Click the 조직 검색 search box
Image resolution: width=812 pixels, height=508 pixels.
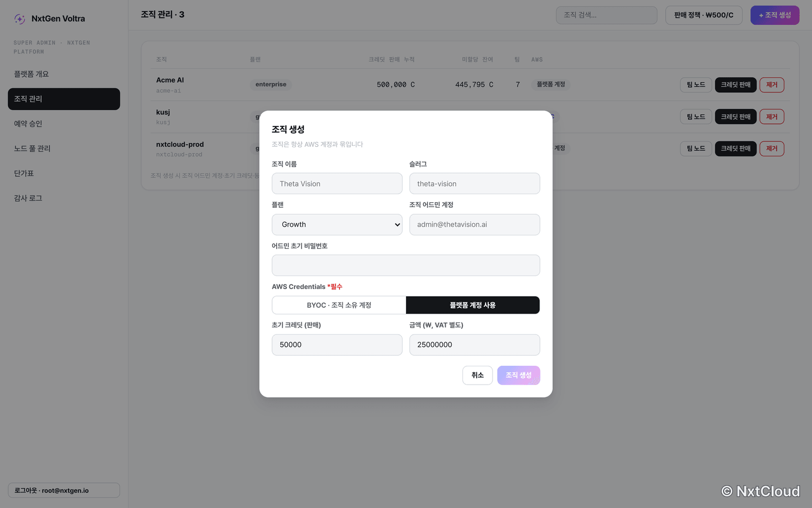coord(606,15)
